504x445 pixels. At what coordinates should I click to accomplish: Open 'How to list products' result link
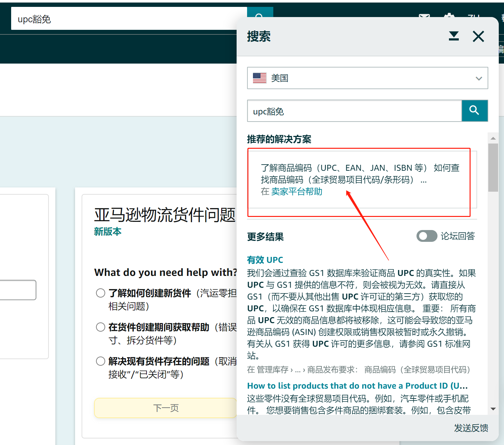tap(357, 386)
